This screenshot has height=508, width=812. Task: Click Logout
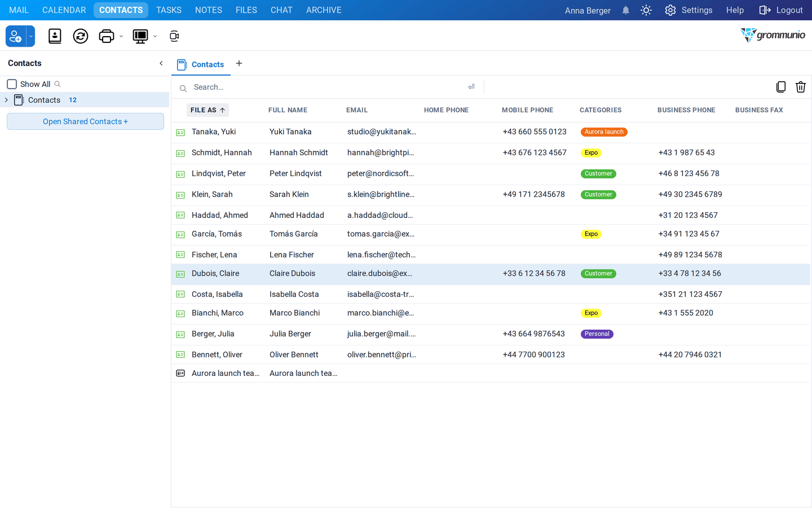click(x=781, y=10)
